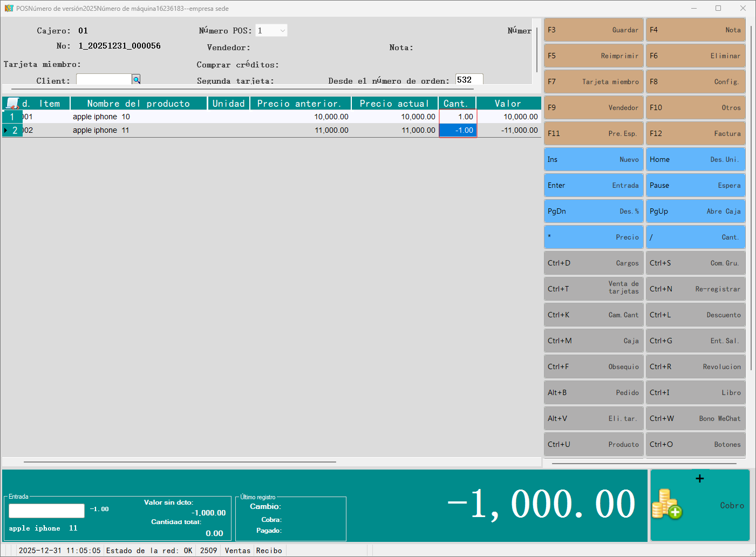Click the magnifier icon beside Client field
Image resolution: width=756 pixels, height=557 pixels.
(137, 80)
